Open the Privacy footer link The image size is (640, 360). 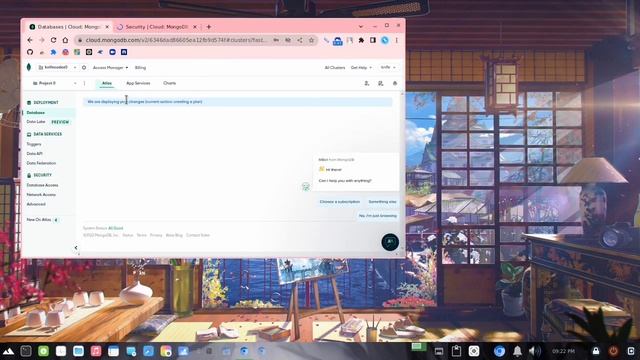156,235
